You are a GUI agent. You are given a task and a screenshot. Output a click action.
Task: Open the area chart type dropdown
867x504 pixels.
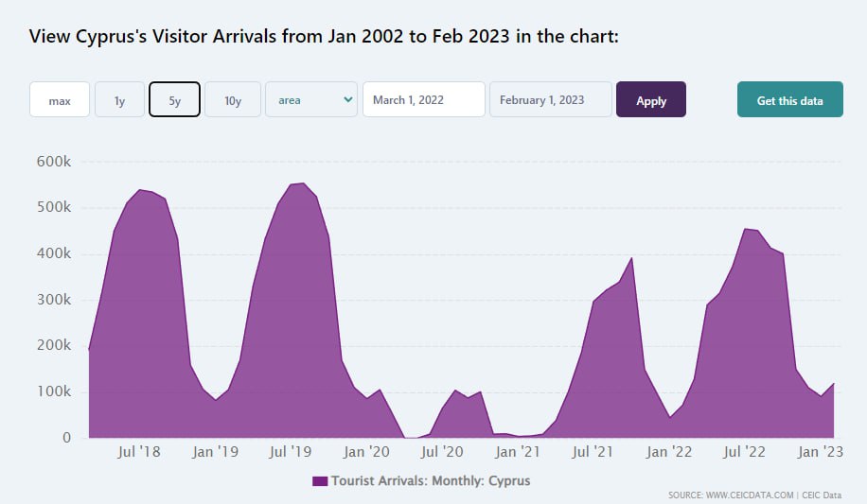pyautogui.click(x=310, y=99)
